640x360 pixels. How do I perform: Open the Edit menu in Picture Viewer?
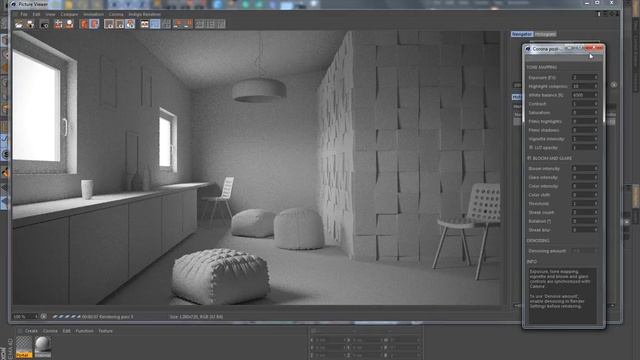(x=36, y=14)
